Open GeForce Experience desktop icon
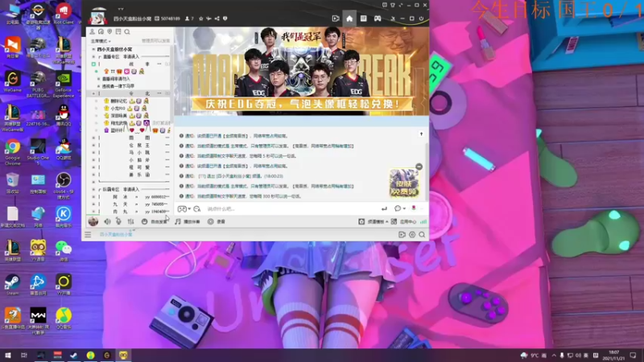644x362 pixels. [64, 84]
